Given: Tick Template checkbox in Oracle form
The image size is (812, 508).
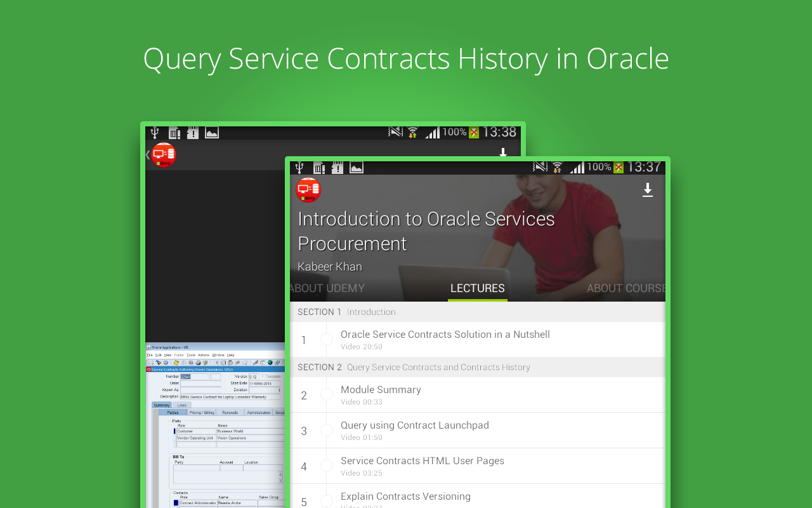Looking at the screenshot, I should coord(263,376).
